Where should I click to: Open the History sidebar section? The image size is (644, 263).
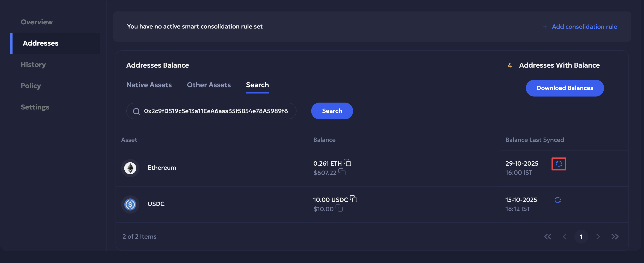click(33, 65)
